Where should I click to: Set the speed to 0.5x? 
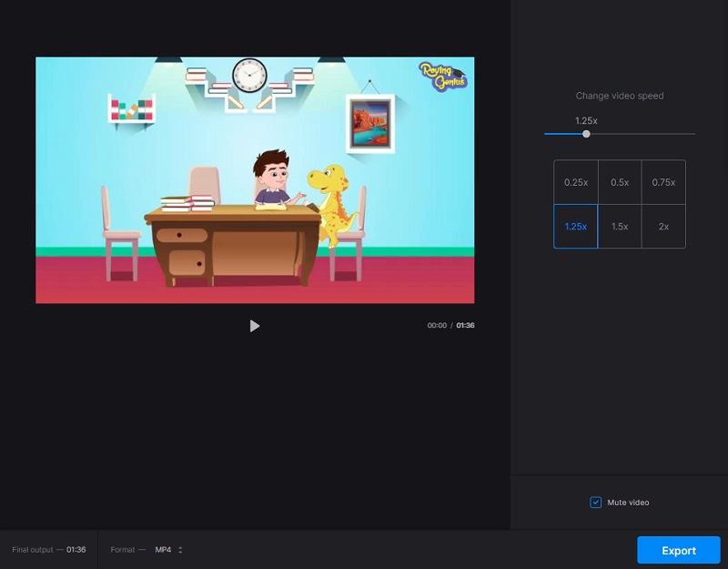click(x=620, y=182)
